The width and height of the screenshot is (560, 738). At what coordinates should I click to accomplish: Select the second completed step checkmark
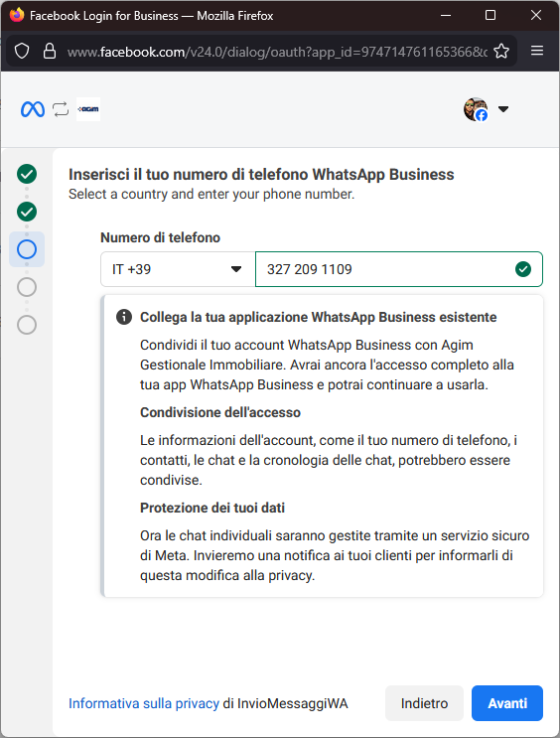[x=27, y=212]
